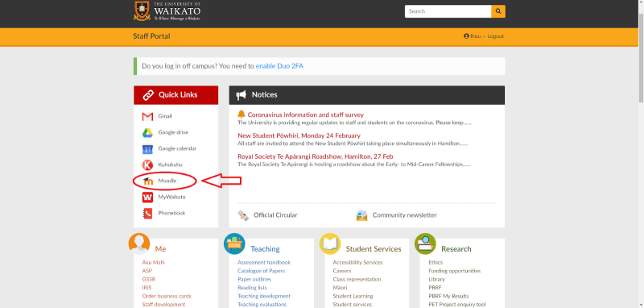Click the Research section magnifier icon
The width and height of the screenshot is (644, 308).
425,243
